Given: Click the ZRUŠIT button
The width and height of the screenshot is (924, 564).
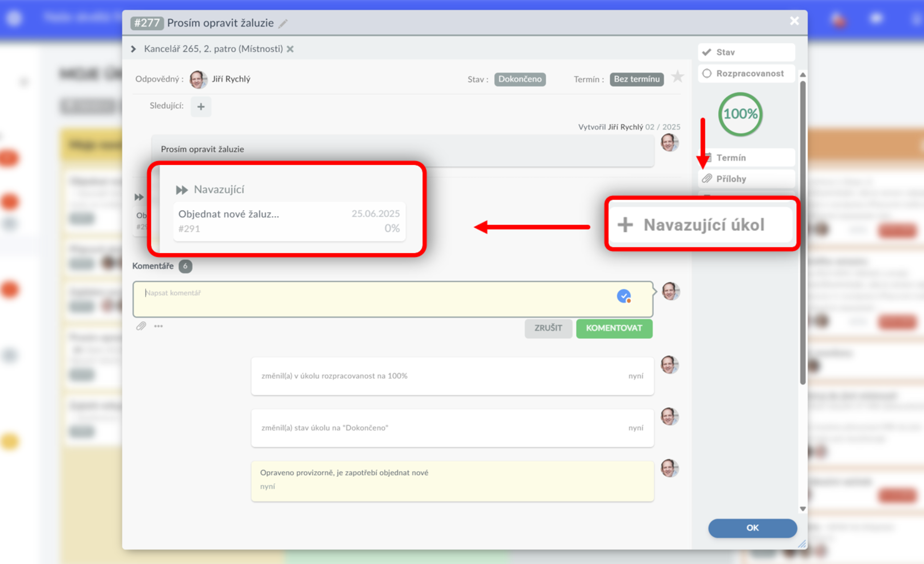Looking at the screenshot, I should [548, 328].
